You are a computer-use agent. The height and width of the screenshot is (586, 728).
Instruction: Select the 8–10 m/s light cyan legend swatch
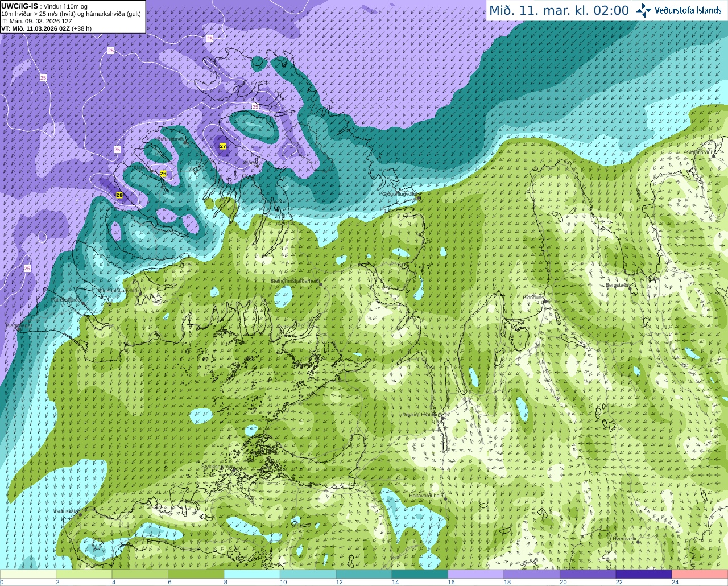point(252,574)
